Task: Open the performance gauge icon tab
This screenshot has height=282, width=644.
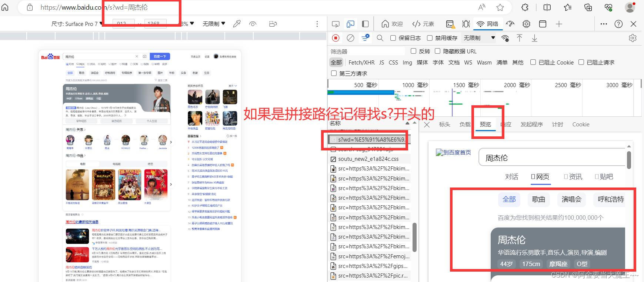Action: pyautogui.click(x=510, y=24)
